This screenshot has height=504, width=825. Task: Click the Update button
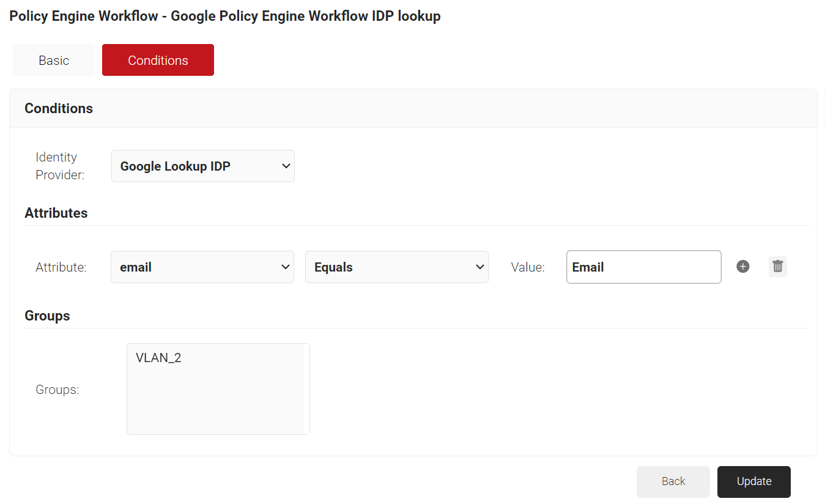pos(753,481)
